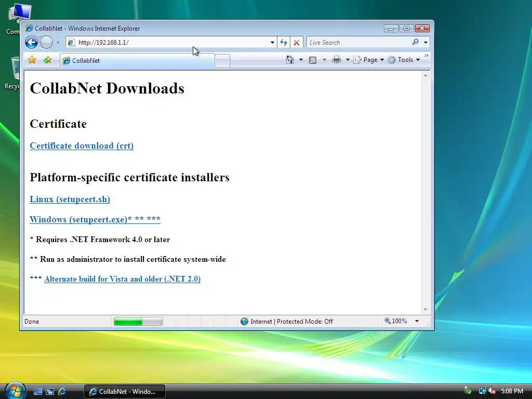Open the Page menu
Image resolution: width=532 pixels, height=399 pixels.
(x=369, y=60)
